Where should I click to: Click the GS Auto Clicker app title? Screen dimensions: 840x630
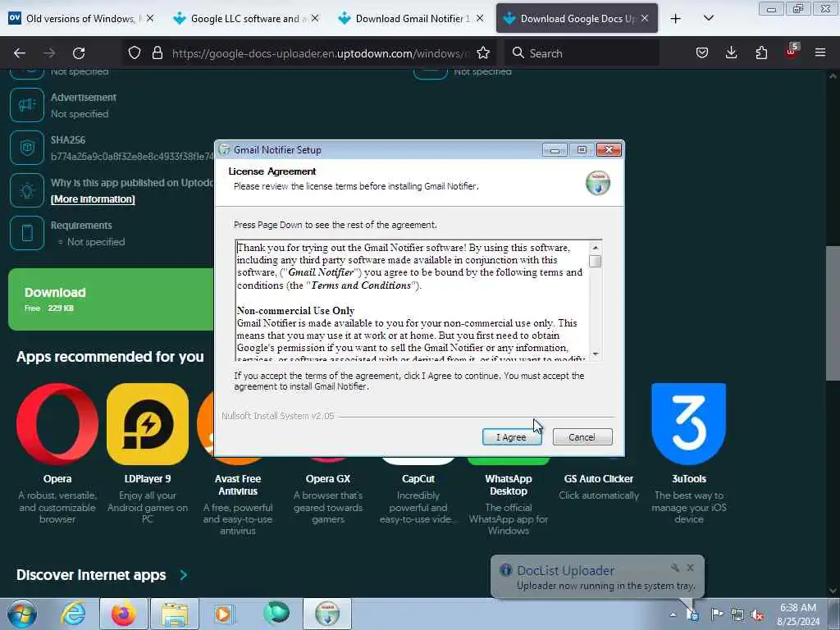click(598, 479)
